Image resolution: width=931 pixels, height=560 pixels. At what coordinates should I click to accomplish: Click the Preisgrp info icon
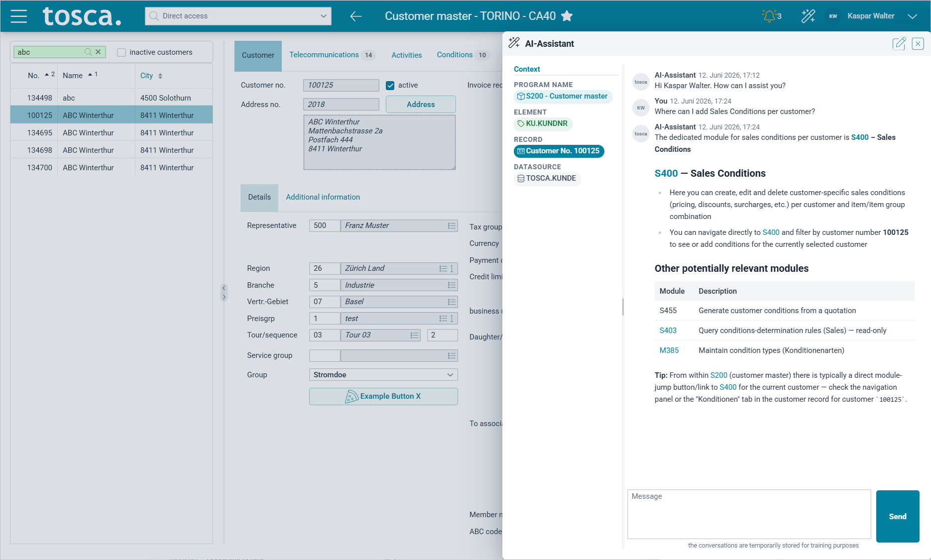point(452,319)
